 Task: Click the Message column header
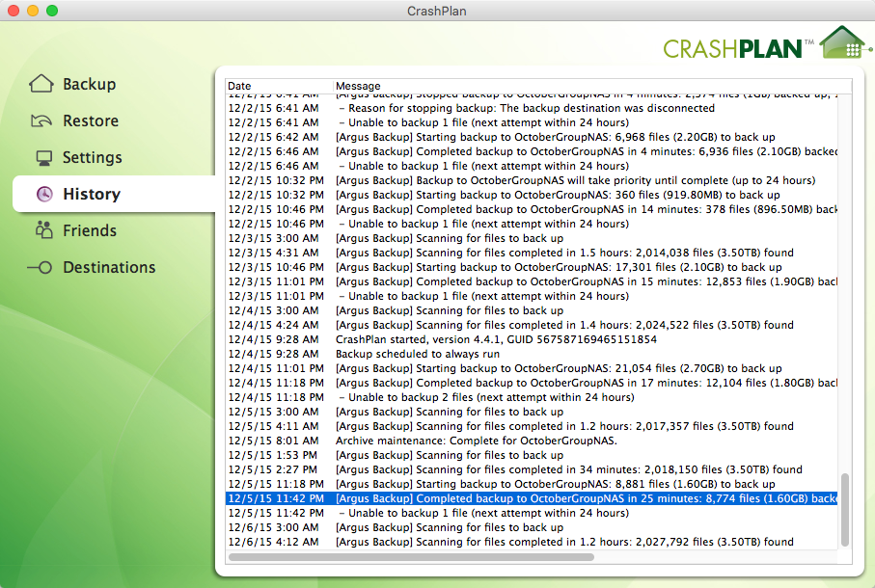coord(592,86)
